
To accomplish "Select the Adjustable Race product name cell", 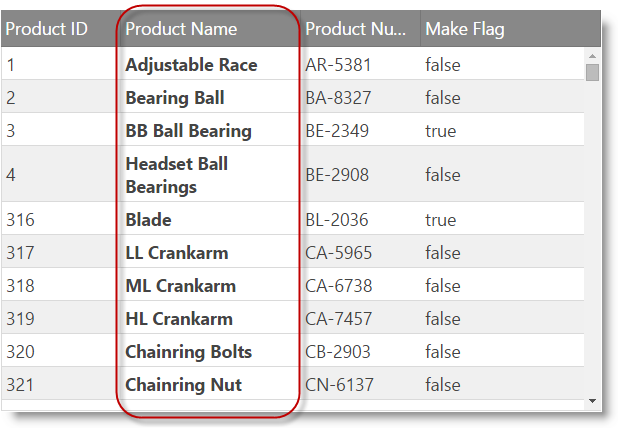I will 191,65.
